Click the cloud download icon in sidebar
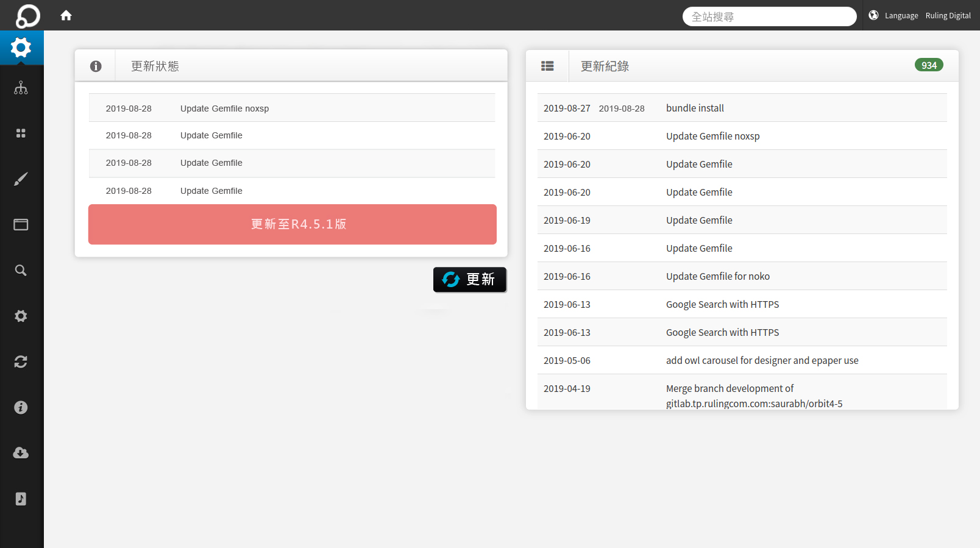The image size is (980, 548). (21, 453)
